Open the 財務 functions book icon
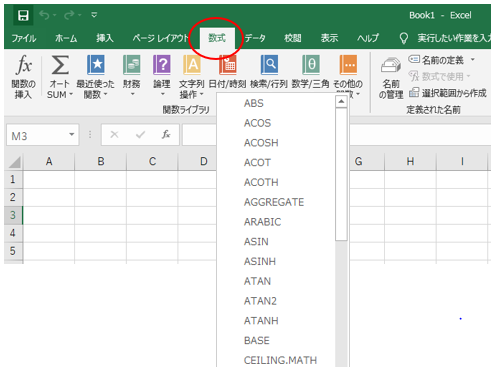 pos(132,65)
